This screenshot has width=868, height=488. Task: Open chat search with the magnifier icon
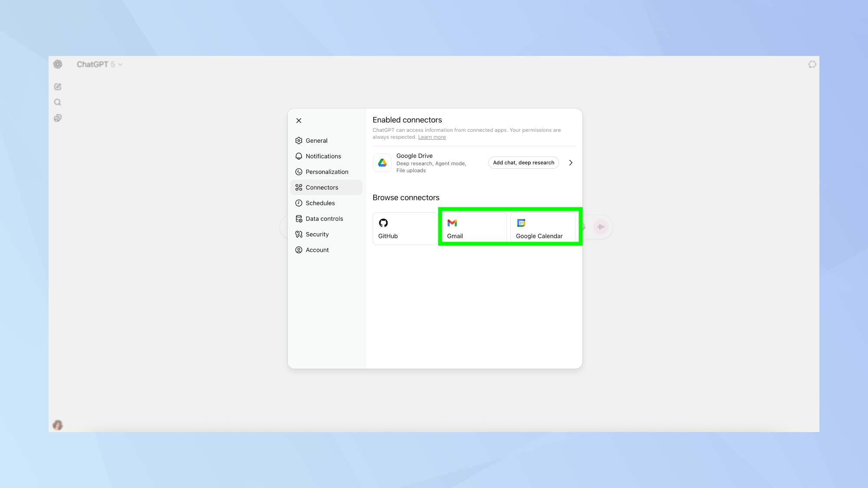point(58,102)
